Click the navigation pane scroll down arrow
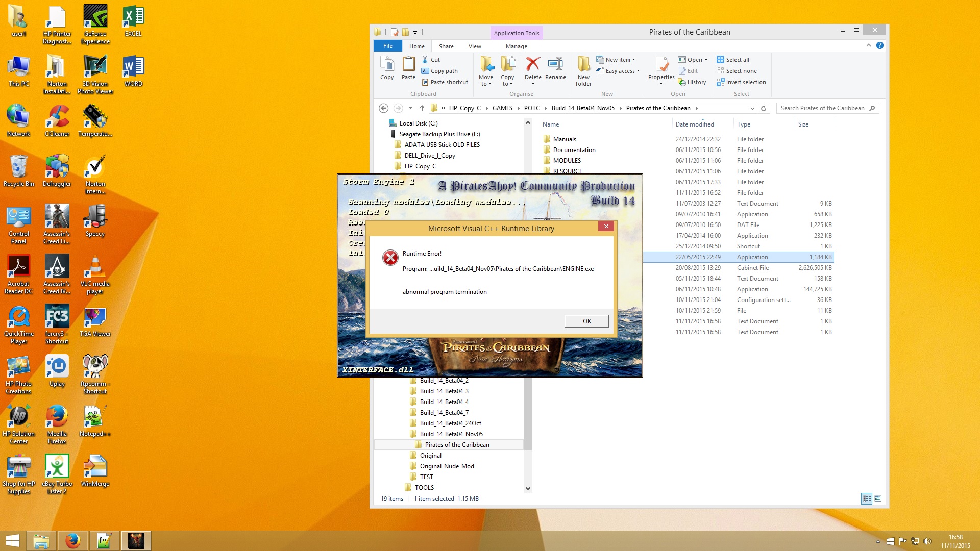The image size is (980, 551). 528,488
